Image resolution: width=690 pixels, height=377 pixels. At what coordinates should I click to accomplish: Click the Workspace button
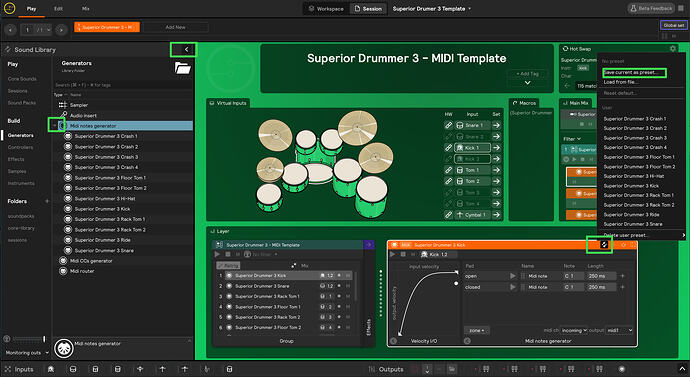tap(326, 8)
